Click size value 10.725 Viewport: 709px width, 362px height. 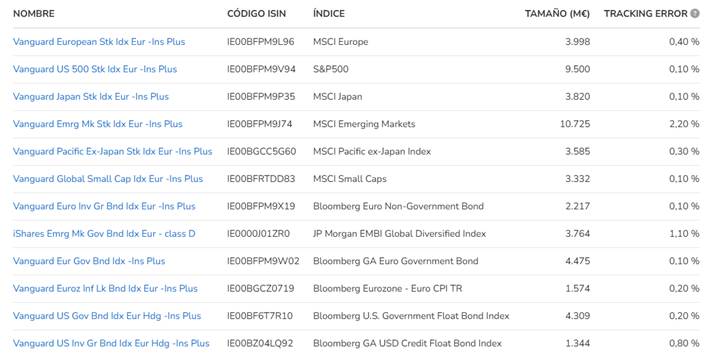pyautogui.click(x=575, y=124)
